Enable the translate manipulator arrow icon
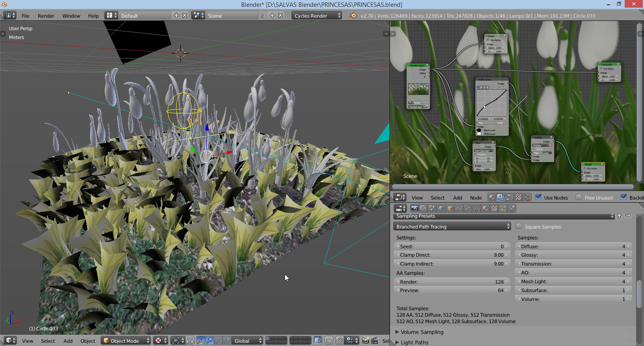 (210, 341)
